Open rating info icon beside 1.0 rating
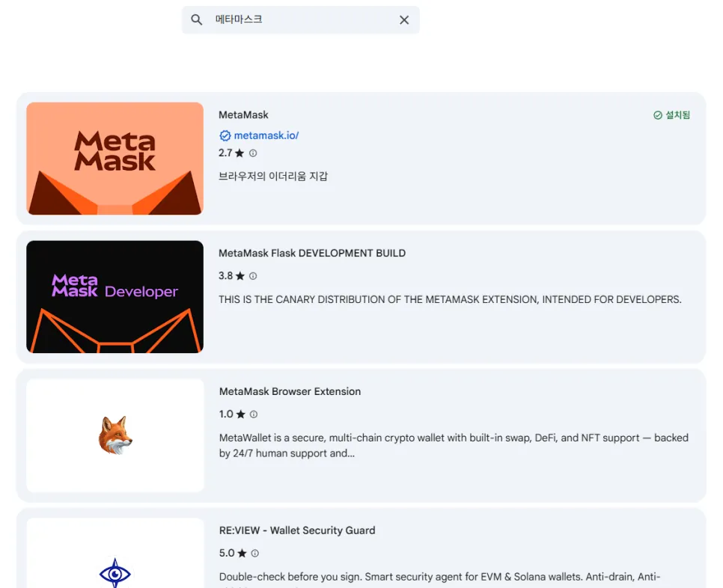Screen dimensions: 723x588 [x=254, y=414]
